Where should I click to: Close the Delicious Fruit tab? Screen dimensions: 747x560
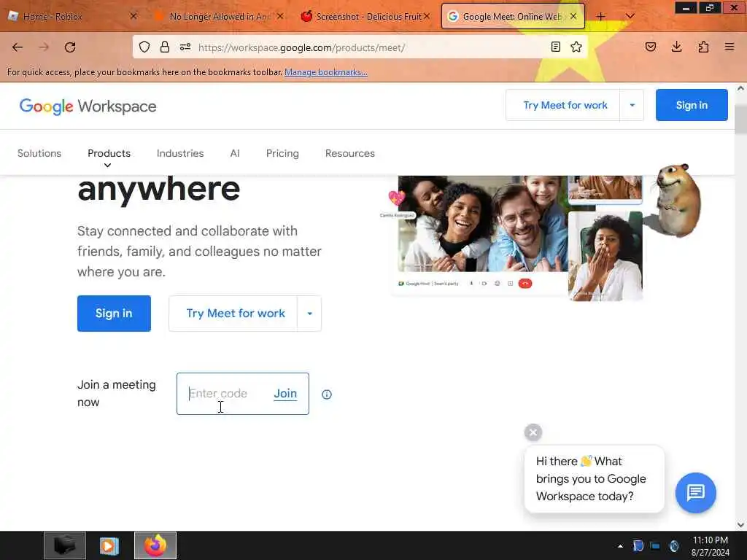point(427,16)
